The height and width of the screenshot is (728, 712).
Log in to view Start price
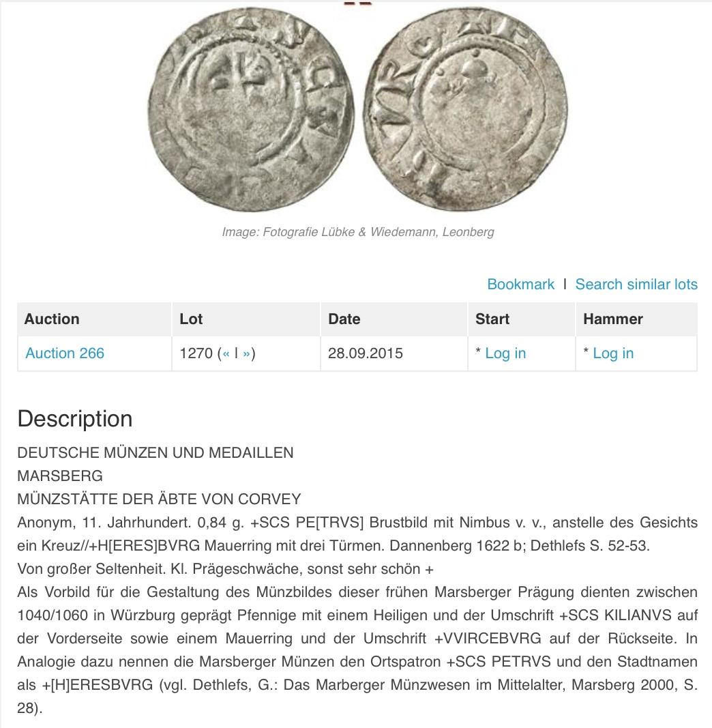[x=505, y=353]
